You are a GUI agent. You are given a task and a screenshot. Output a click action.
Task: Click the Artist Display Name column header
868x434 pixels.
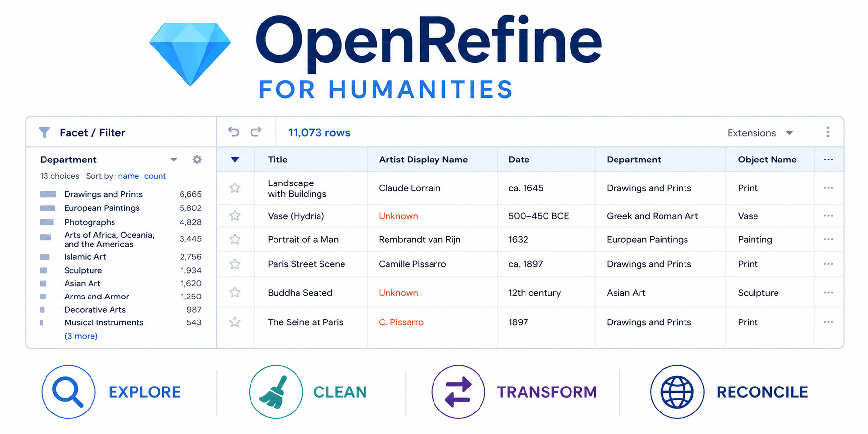(423, 160)
